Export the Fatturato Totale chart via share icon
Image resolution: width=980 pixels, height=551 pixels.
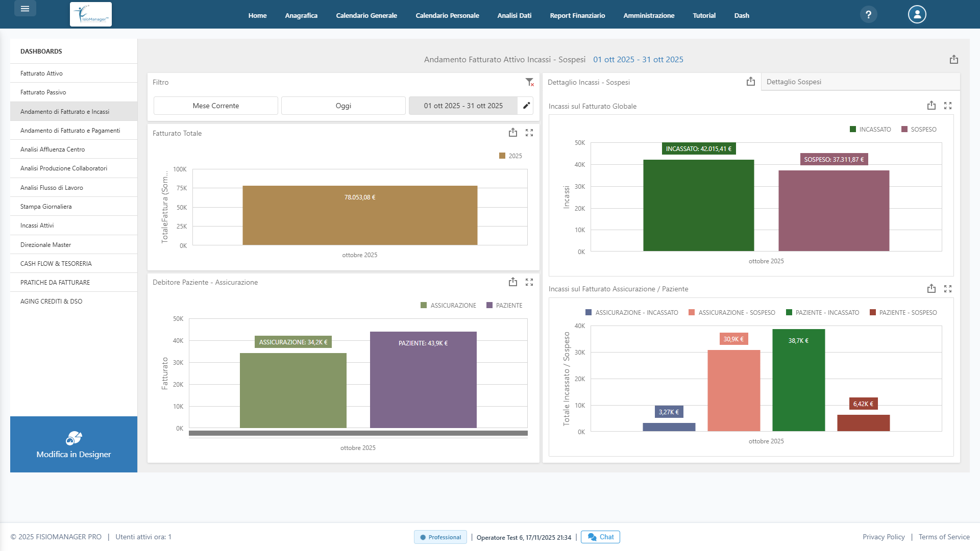[513, 132]
